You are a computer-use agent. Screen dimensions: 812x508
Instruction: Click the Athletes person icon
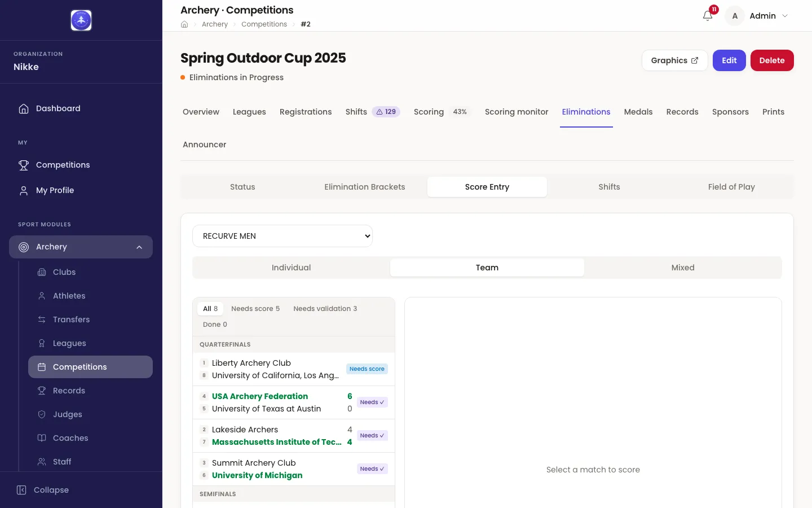point(42,296)
